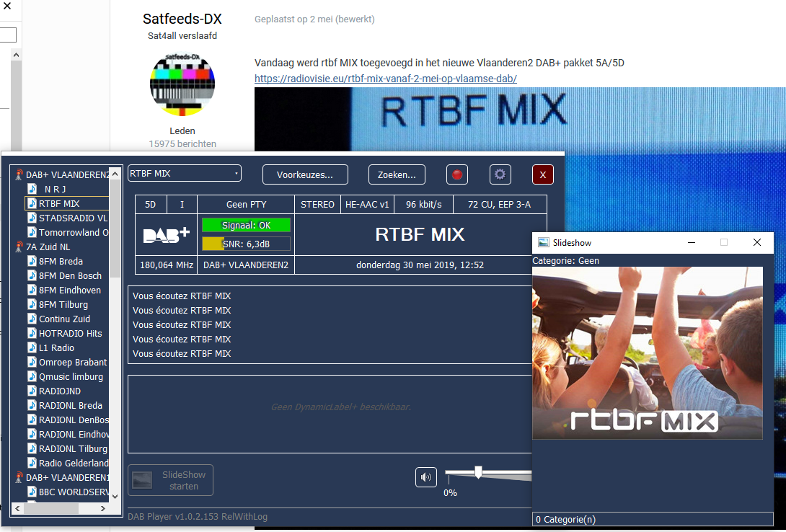Viewport: 786px width, 532px height.
Task: Click the DAB+ logo in the info panel
Action: pyautogui.click(x=167, y=236)
